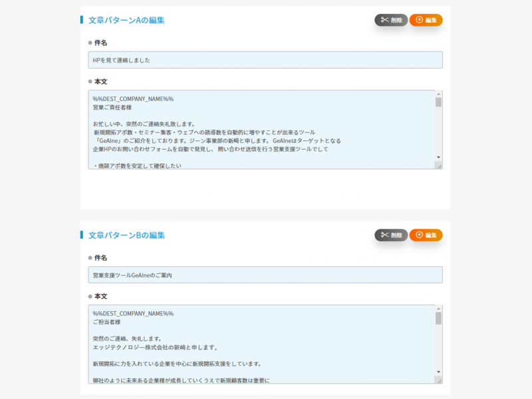Viewport: 532px width, 399px height.
Task: Click the resize grip of pattern A text area
Action: pos(439,166)
